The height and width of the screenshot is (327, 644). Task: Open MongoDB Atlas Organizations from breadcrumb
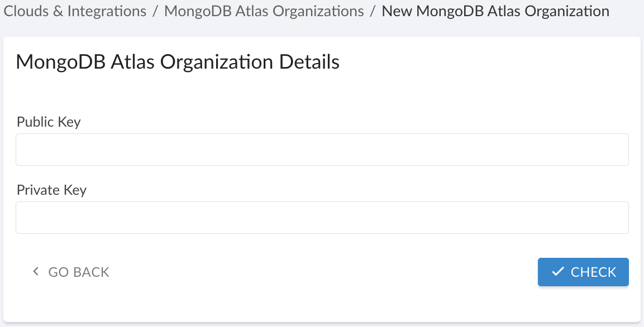(x=263, y=11)
